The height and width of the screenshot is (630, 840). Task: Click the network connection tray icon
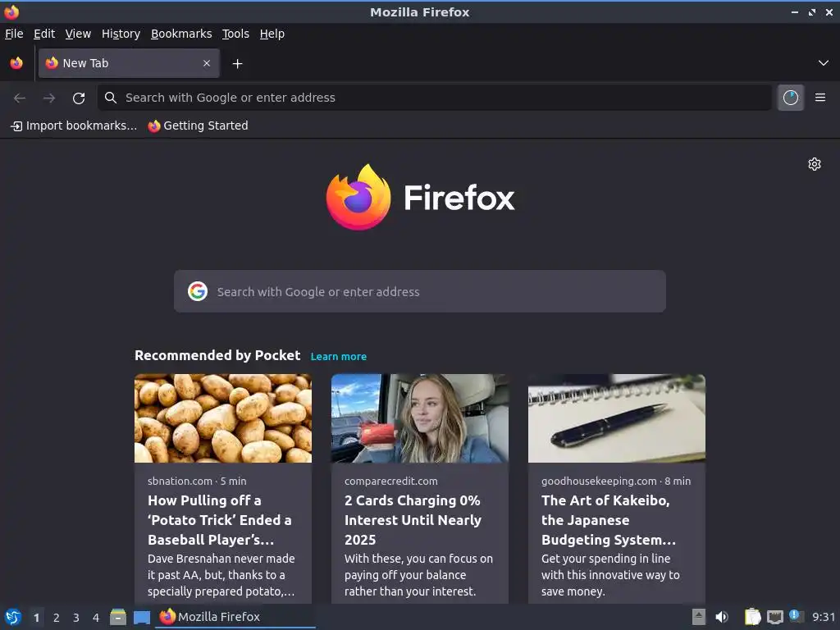tap(774, 617)
